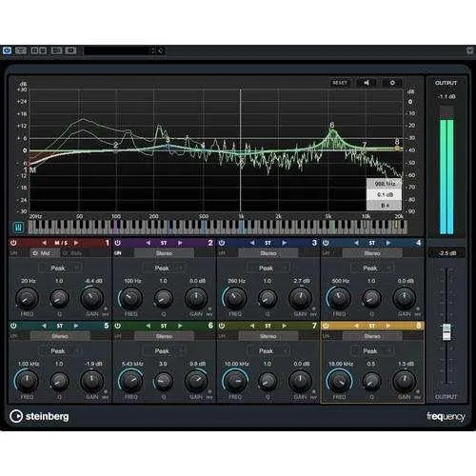The image size is (476, 476).
Task: Open the preset name field in top bar
Action: pos(117,50)
